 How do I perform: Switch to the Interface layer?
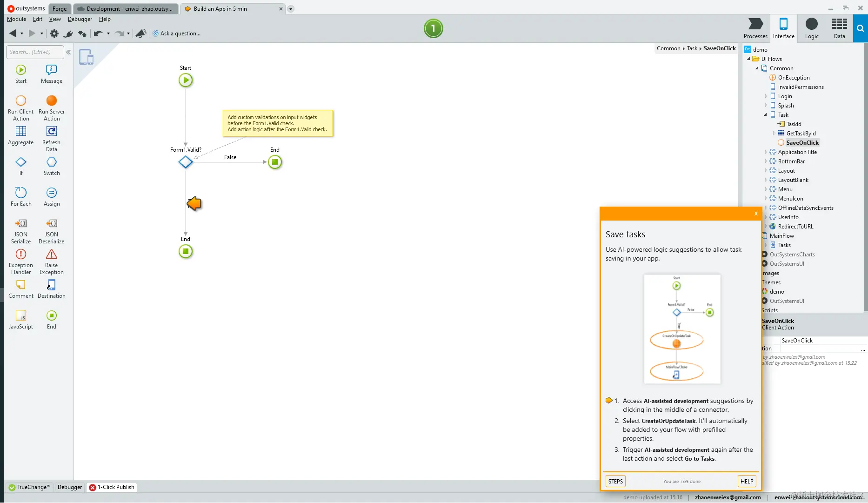pos(784,28)
